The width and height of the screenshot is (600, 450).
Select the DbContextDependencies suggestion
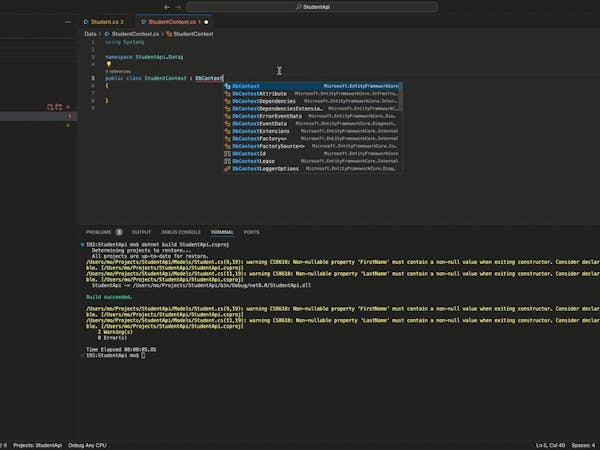click(x=312, y=101)
